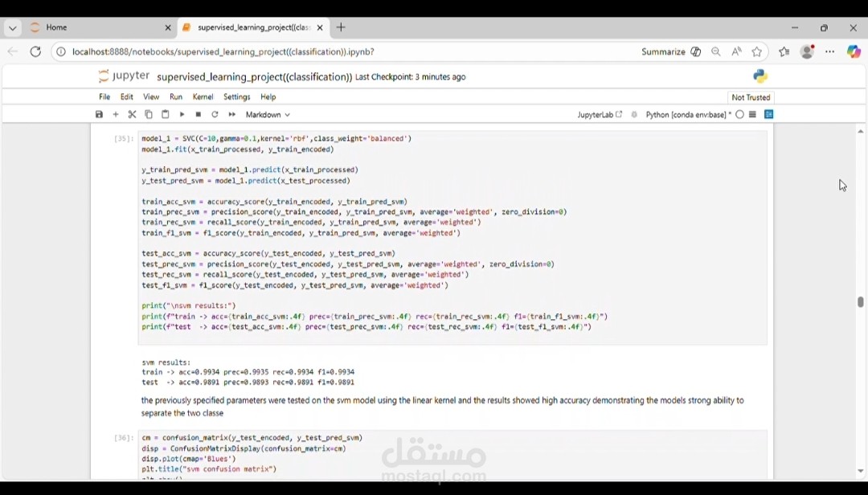Image resolution: width=868 pixels, height=495 pixels.
Task: Open the Copilot icon in browser toolbar
Action: click(x=854, y=51)
